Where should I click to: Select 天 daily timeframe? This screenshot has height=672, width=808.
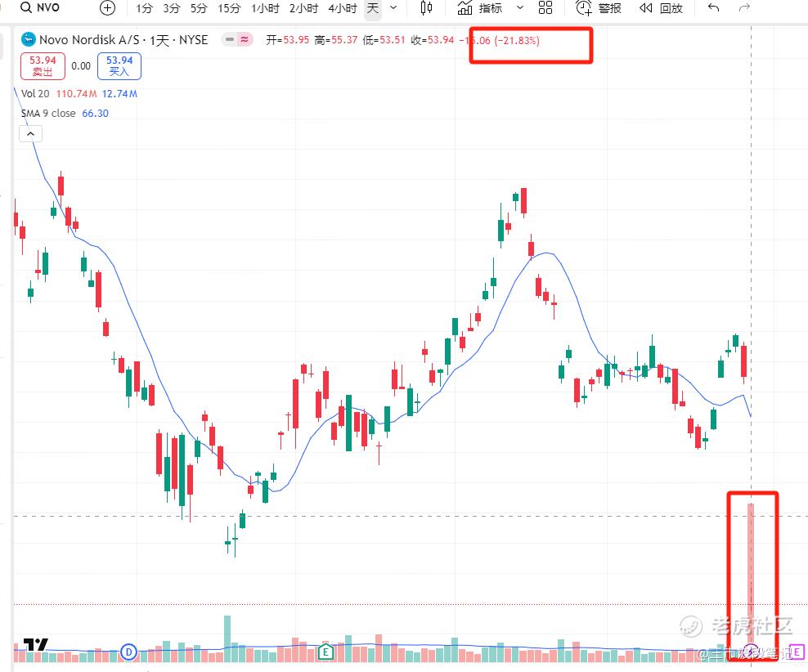373,8
